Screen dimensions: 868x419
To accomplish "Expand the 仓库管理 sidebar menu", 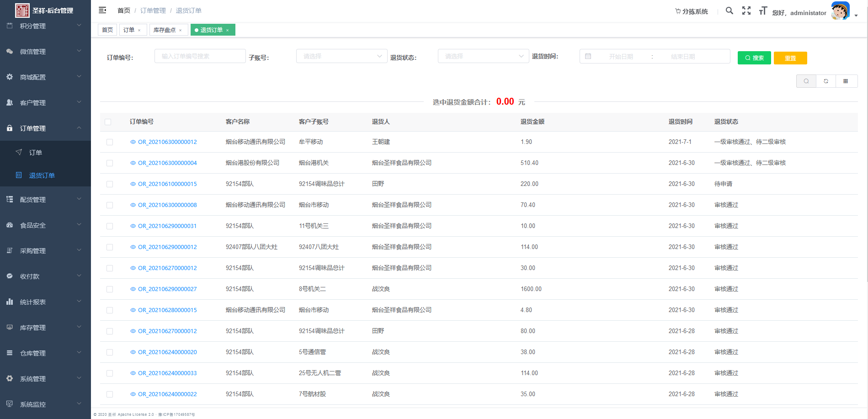I will 33,353.
